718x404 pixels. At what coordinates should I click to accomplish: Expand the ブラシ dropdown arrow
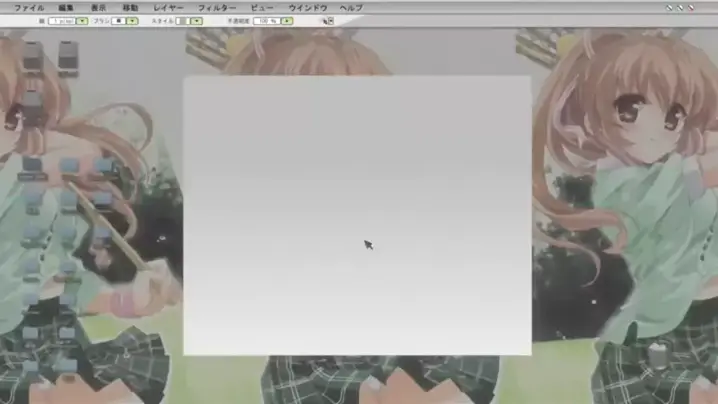[x=132, y=20]
